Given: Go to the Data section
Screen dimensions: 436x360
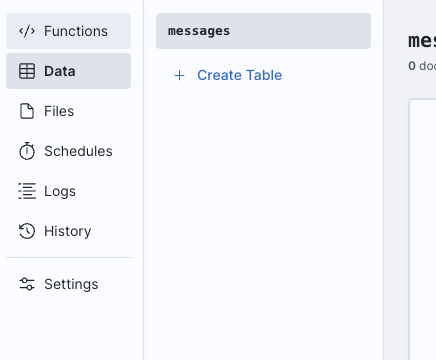Looking at the screenshot, I should (68, 71).
